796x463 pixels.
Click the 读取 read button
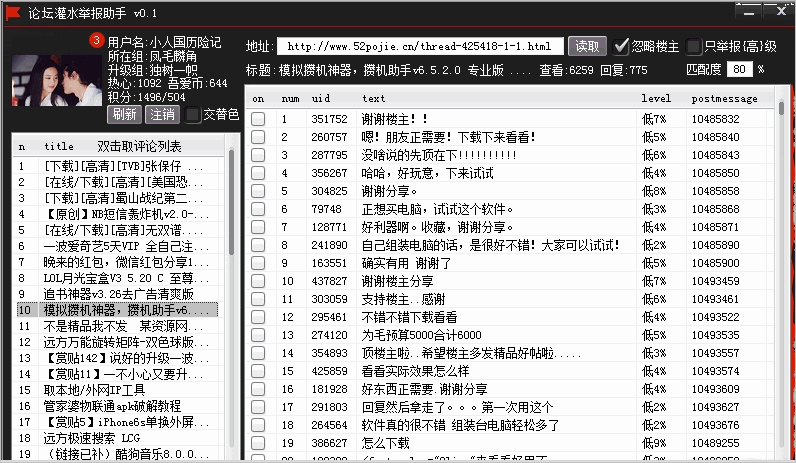(x=587, y=46)
